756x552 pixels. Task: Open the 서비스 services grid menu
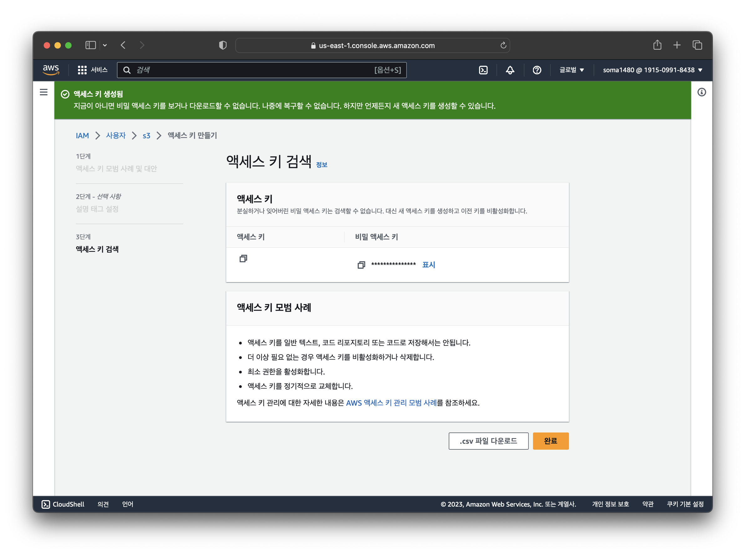93,70
